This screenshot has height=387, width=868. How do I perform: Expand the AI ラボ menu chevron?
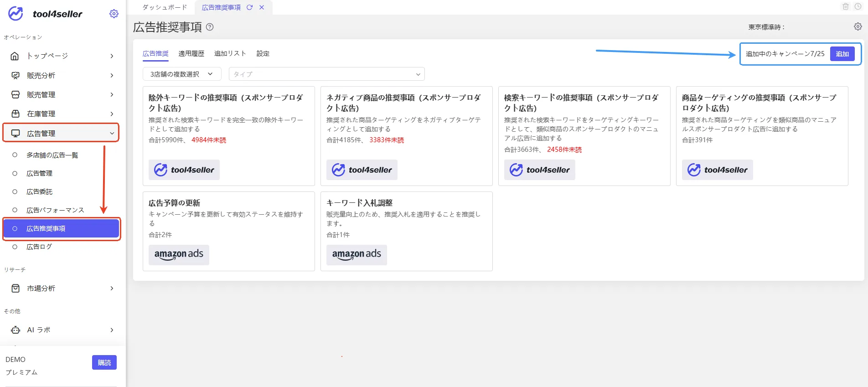(x=112, y=330)
